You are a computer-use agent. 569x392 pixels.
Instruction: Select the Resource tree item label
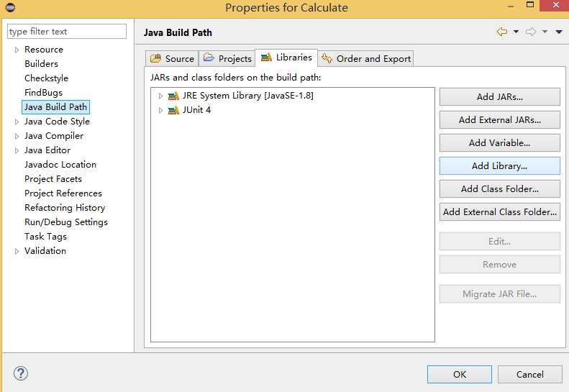tap(44, 50)
